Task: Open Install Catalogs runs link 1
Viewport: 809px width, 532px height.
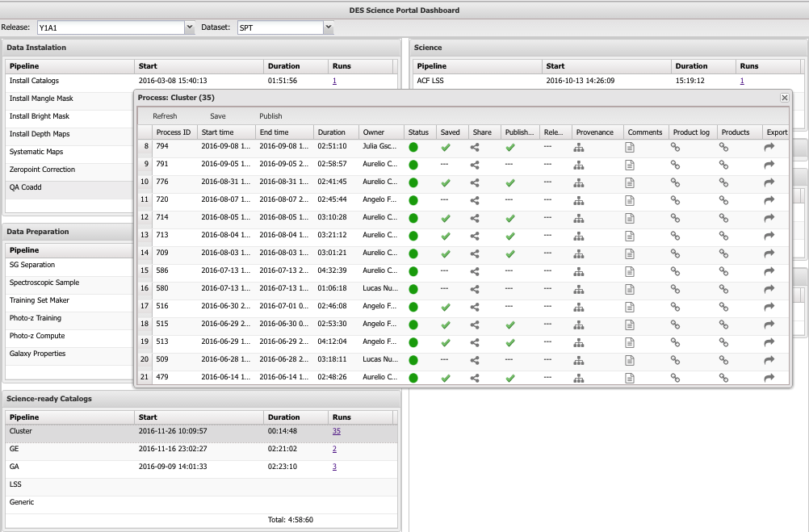Action: [334, 81]
